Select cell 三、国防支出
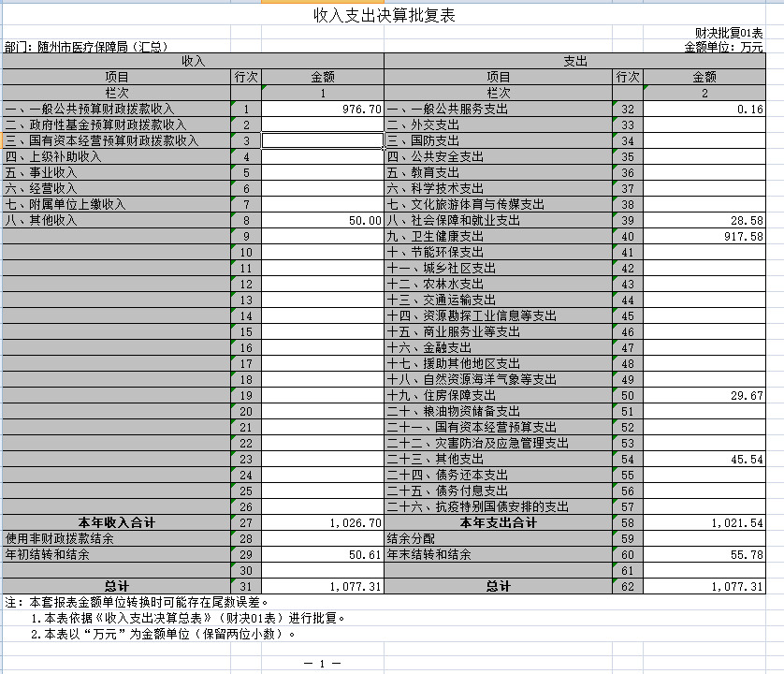The width and height of the screenshot is (784, 674). coord(498,141)
